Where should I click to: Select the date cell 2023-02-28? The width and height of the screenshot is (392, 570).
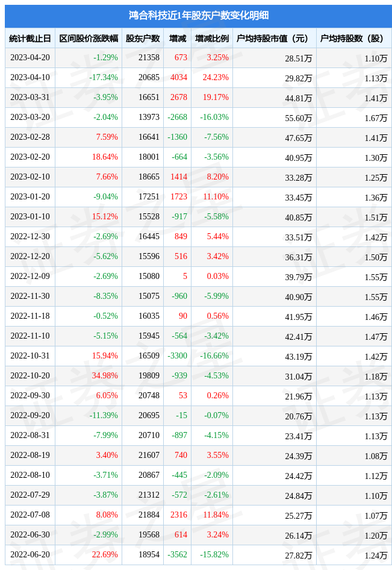30,137
